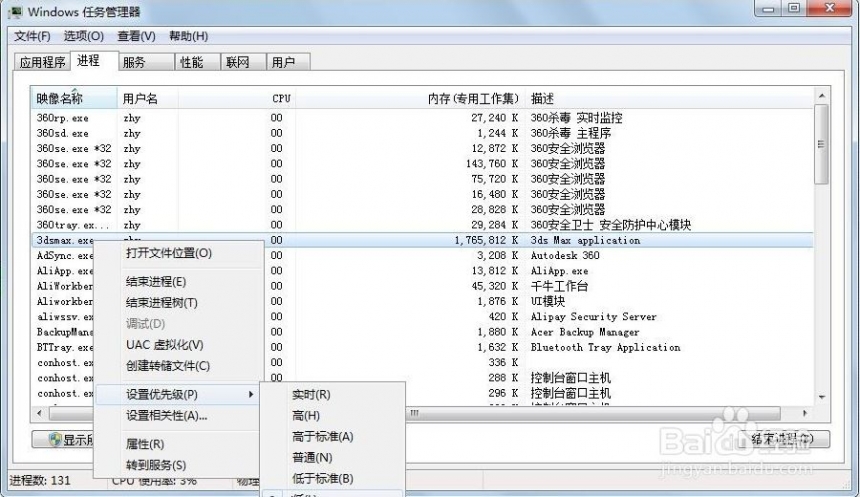860x497 pixels.
Task: Switch to the 性能 tab
Action: (x=197, y=62)
